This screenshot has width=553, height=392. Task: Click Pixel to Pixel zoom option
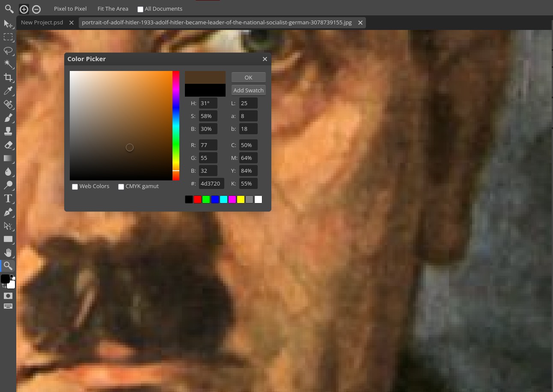click(x=70, y=9)
